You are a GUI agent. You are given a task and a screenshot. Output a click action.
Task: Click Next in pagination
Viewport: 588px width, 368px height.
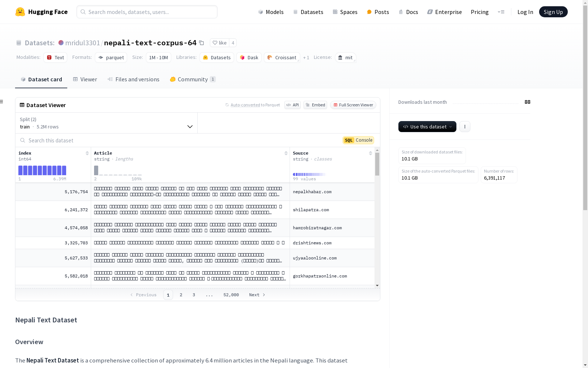(x=257, y=295)
